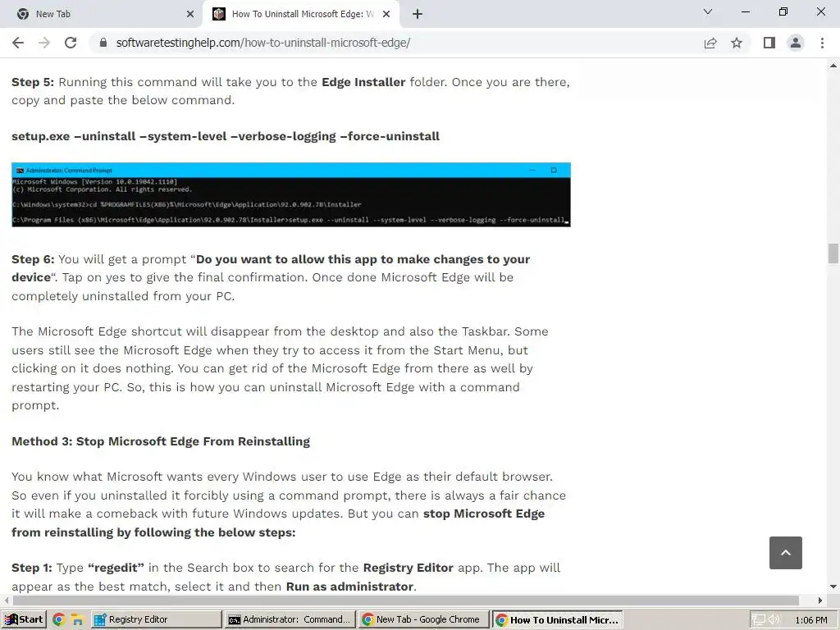
Task: Click the vertical scrollbar down arrow
Action: tap(833, 587)
